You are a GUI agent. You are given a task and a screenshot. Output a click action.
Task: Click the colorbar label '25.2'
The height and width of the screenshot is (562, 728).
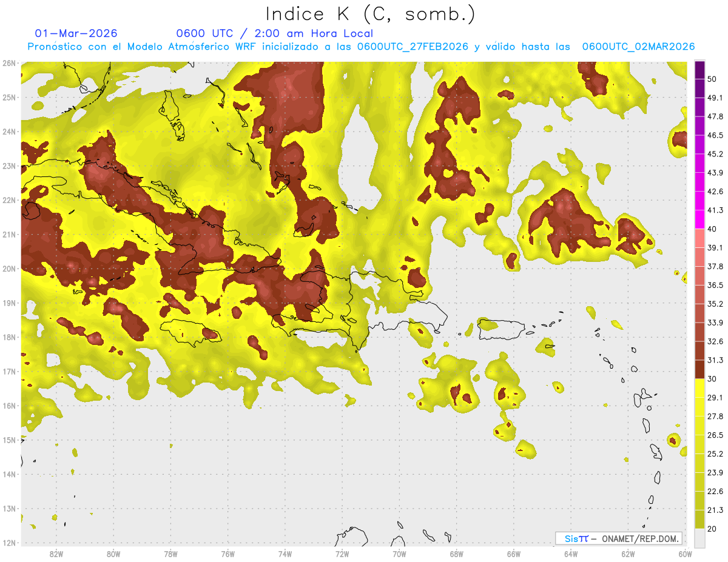click(715, 453)
